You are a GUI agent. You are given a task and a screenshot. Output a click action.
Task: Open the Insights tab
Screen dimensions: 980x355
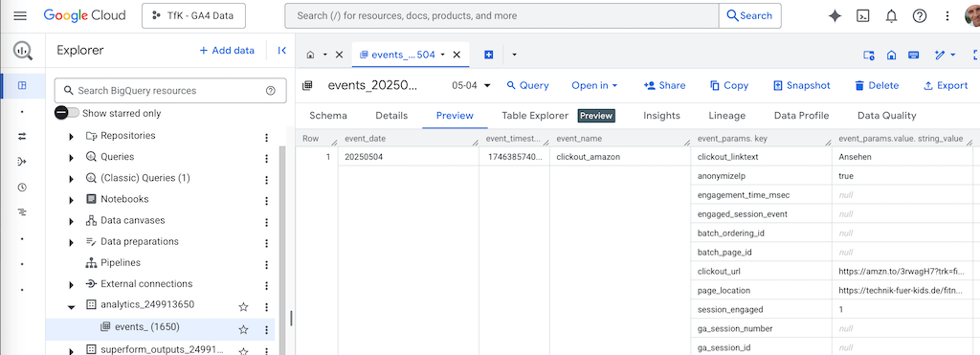coord(661,116)
